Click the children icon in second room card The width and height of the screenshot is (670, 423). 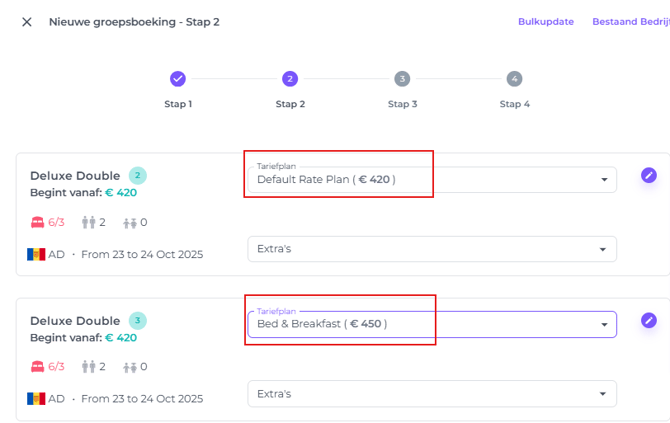(x=130, y=367)
